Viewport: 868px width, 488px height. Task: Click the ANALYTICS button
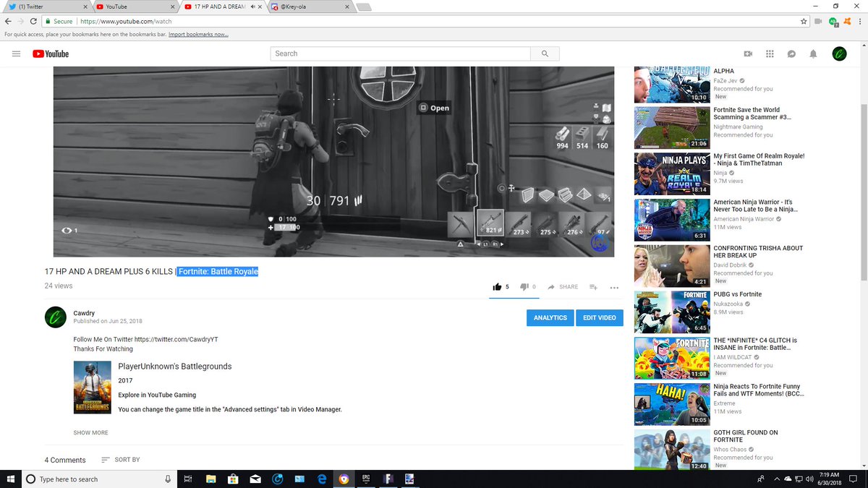[550, 317]
